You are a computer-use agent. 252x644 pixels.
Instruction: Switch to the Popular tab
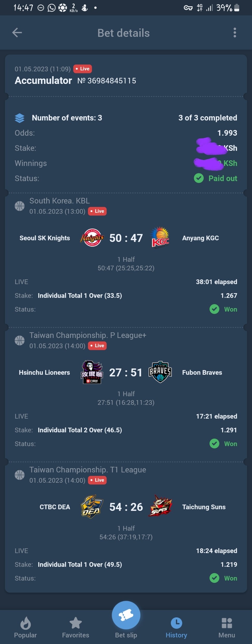(25, 627)
